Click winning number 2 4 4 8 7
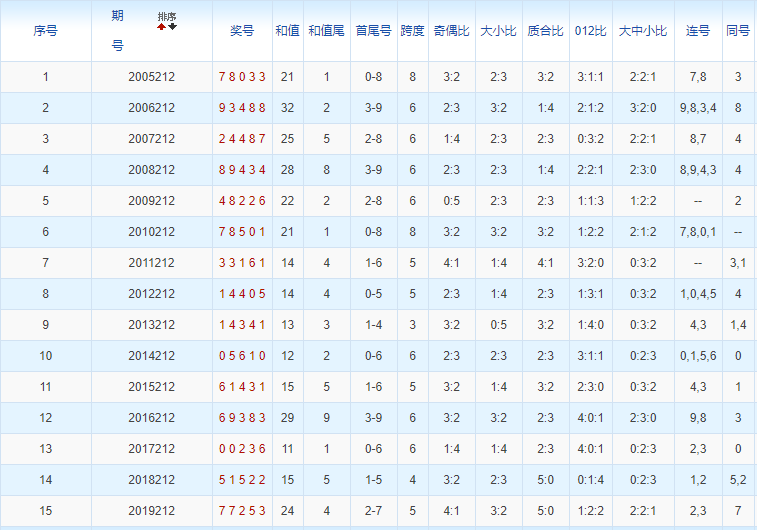 point(242,139)
